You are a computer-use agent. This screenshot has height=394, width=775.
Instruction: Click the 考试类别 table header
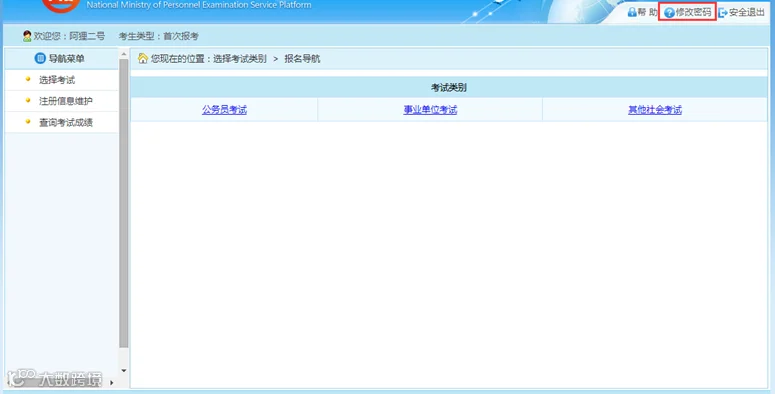pos(449,88)
